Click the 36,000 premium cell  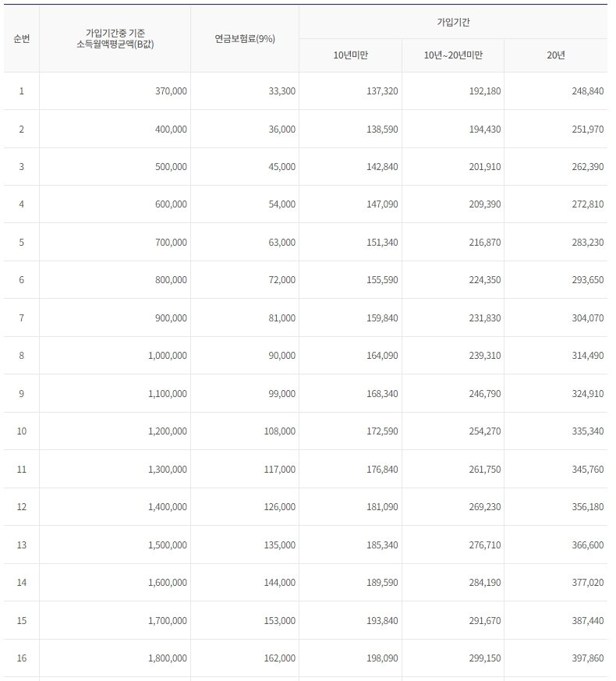coord(281,129)
